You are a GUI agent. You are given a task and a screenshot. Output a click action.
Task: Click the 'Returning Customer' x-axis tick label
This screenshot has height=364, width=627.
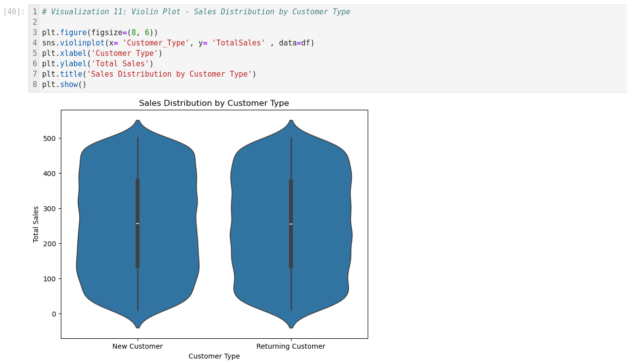290,346
